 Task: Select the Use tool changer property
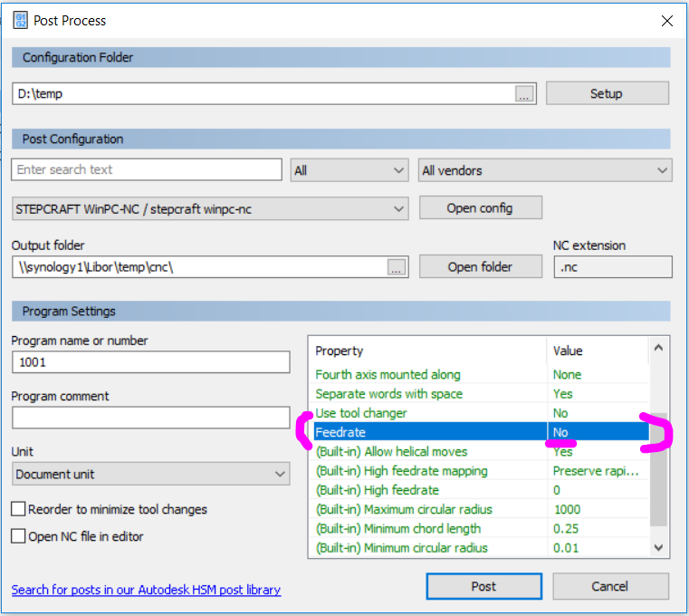point(360,413)
